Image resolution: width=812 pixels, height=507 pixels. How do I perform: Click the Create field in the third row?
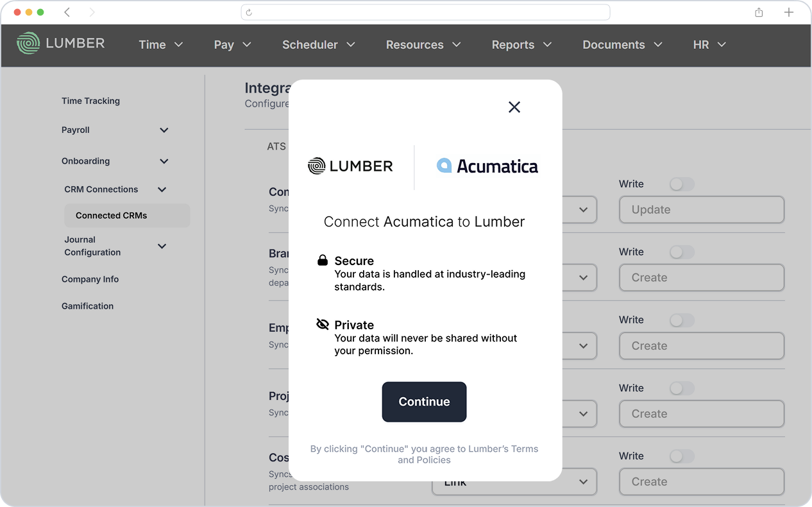(x=702, y=346)
